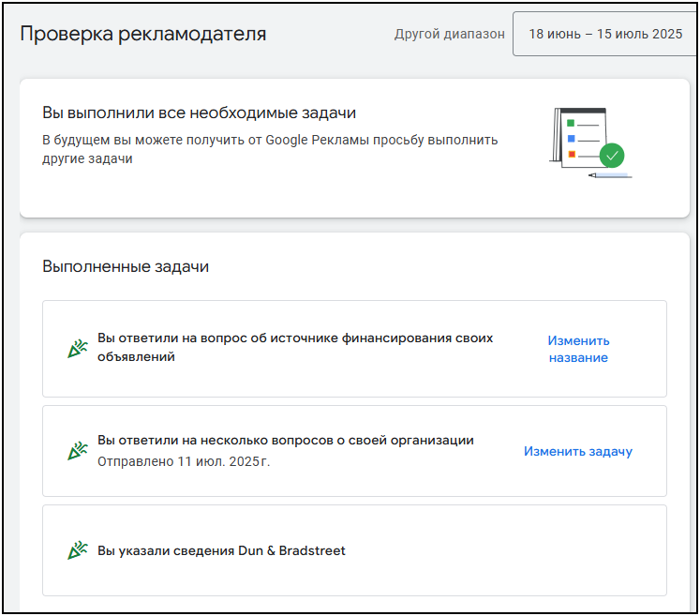The width and height of the screenshot is (700, 616).
Task: Click the pencil under the checklist illustration
Action: pos(609,175)
